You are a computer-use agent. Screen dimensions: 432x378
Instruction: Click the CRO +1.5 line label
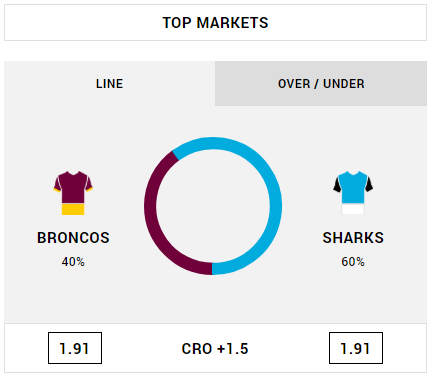[x=215, y=349]
